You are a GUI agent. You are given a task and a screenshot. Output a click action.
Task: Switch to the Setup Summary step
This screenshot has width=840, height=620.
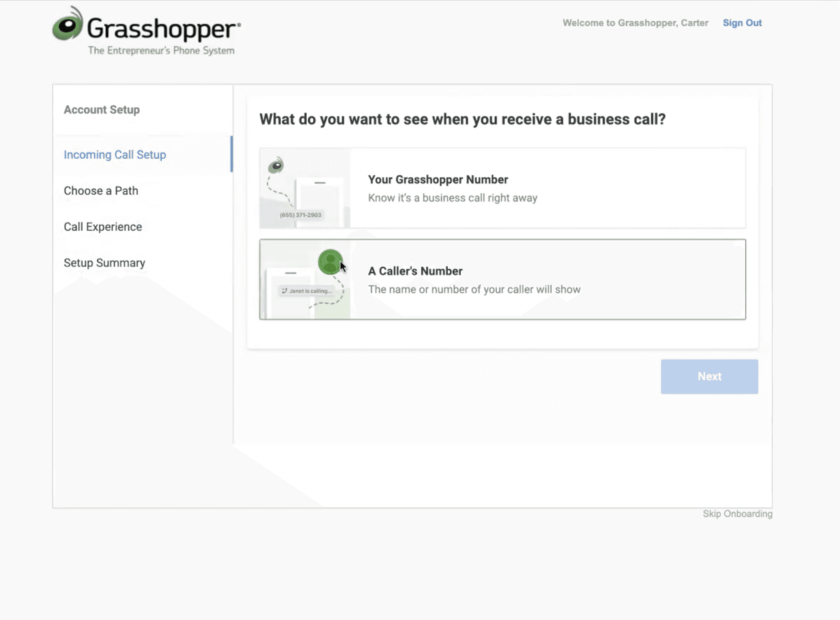tap(104, 263)
